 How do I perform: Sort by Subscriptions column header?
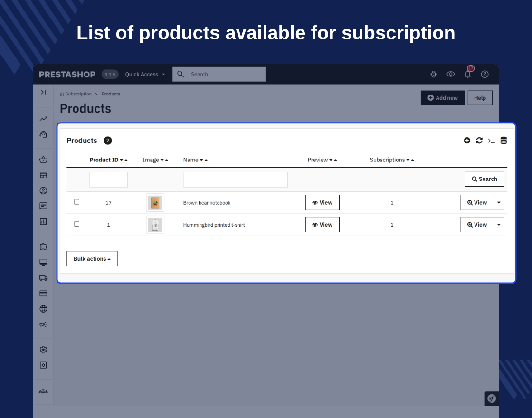click(x=392, y=160)
